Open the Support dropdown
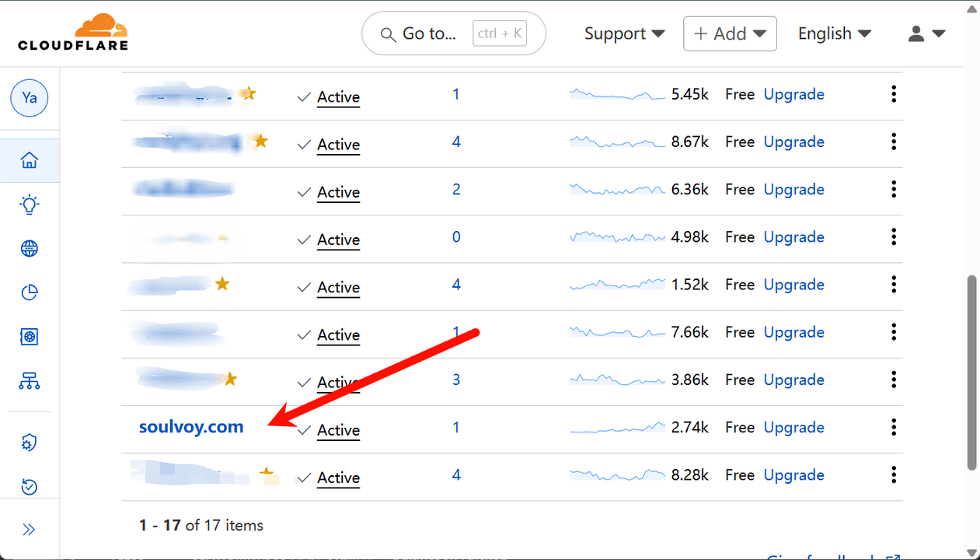 (x=625, y=33)
